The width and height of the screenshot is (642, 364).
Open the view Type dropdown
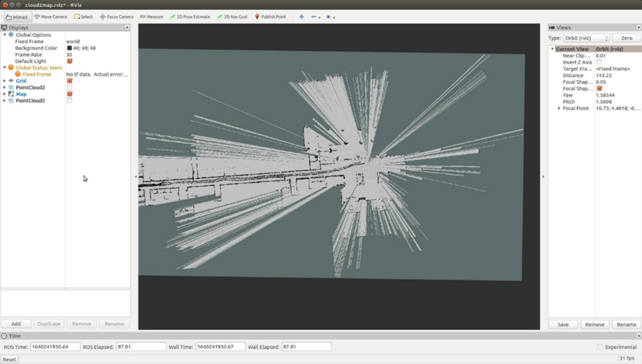pyautogui.click(x=586, y=38)
